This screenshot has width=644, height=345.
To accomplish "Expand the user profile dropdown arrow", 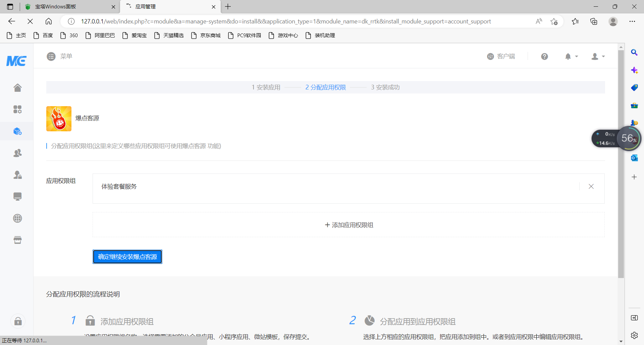I will coord(603,56).
